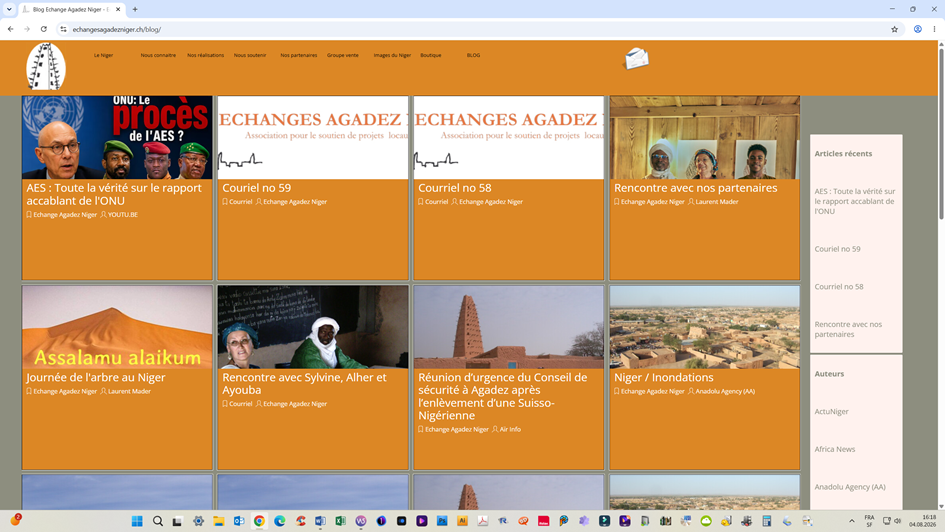The width and height of the screenshot is (945, 532).
Task: Open Photoshop from the taskbar
Action: tap(442, 521)
